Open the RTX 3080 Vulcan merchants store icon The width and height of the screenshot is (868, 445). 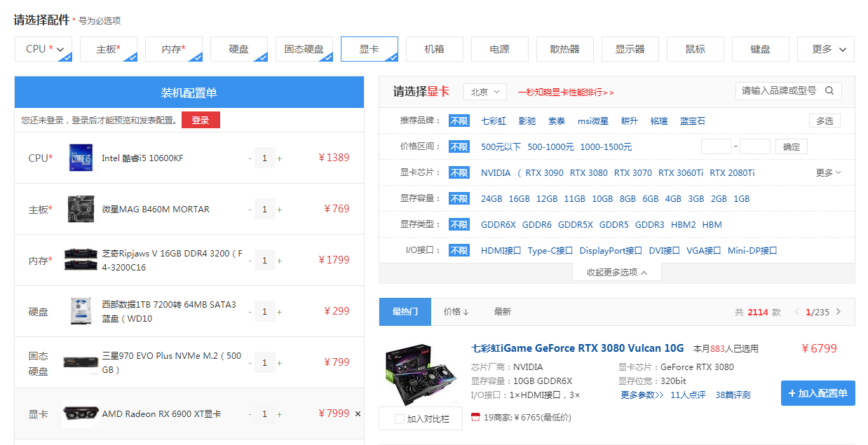pos(475,418)
